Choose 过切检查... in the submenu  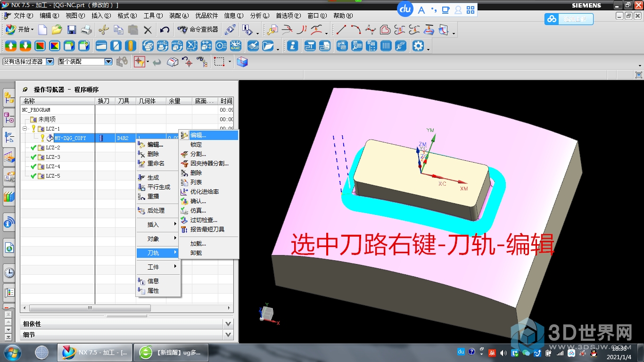pyautogui.click(x=209, y=220)
